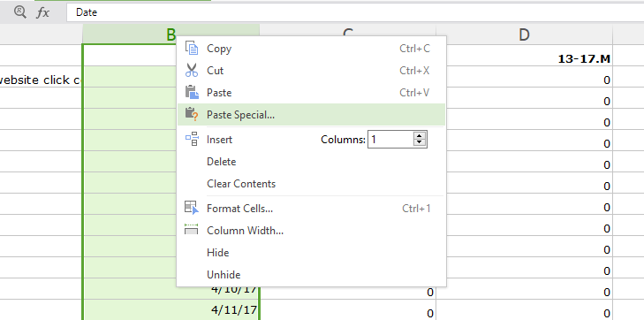Click the Paste Special clipboard icon
Screen dimensions: 644x320
(x=192, y=115)
